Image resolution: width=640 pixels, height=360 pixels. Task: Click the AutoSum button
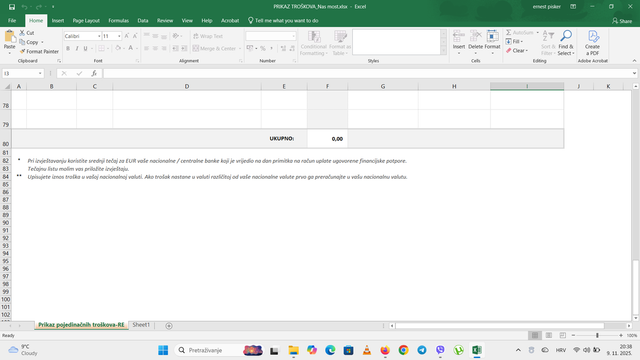[x=520, y=32]
